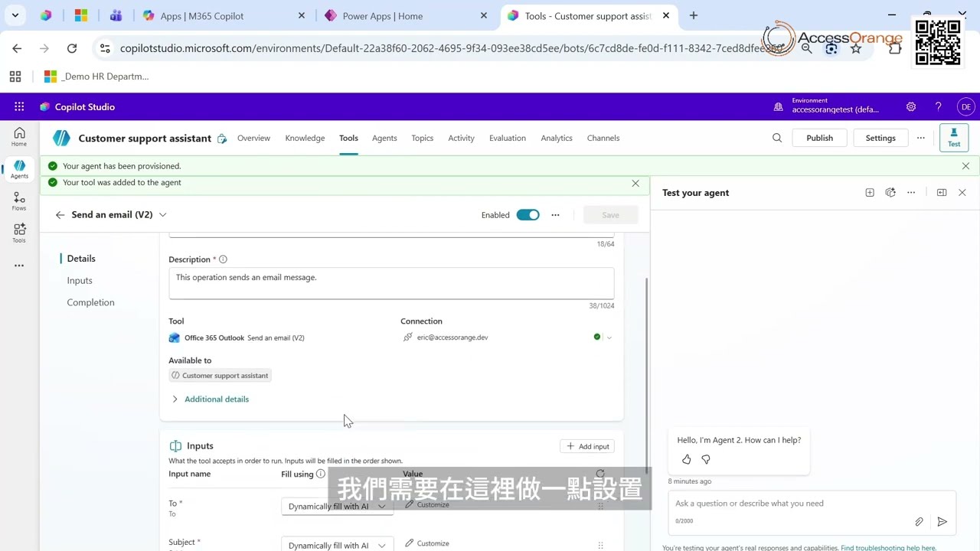
Task: Open Flows in the left sidebar
Action: pos(19,202)
